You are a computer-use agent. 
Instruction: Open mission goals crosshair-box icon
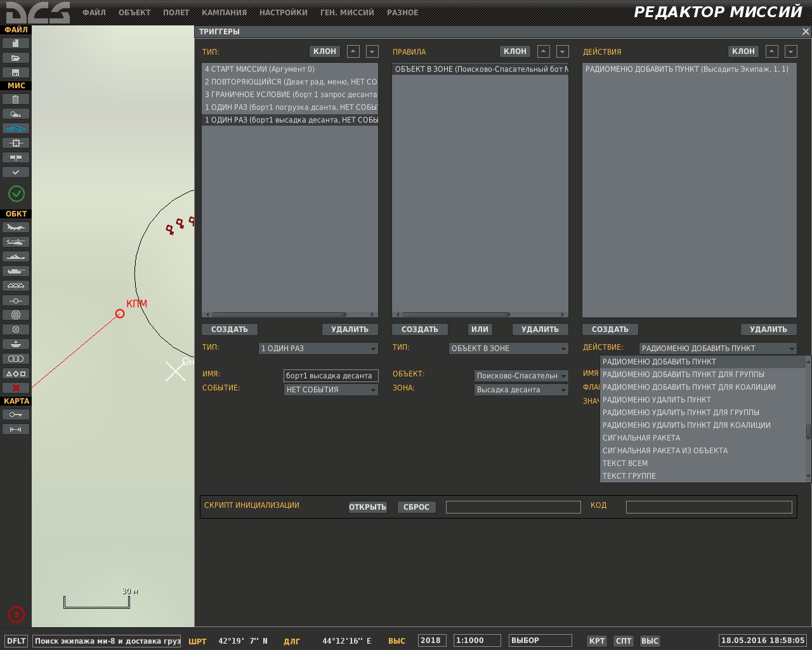coord(16,143)
